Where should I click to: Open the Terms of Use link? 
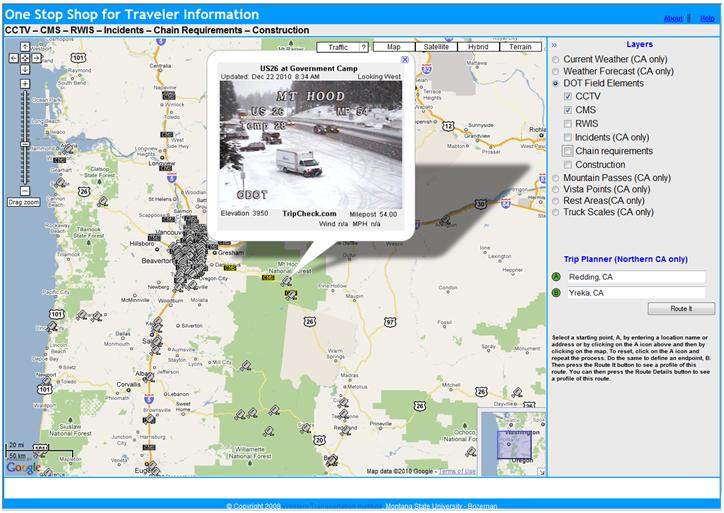coord(457,471)
